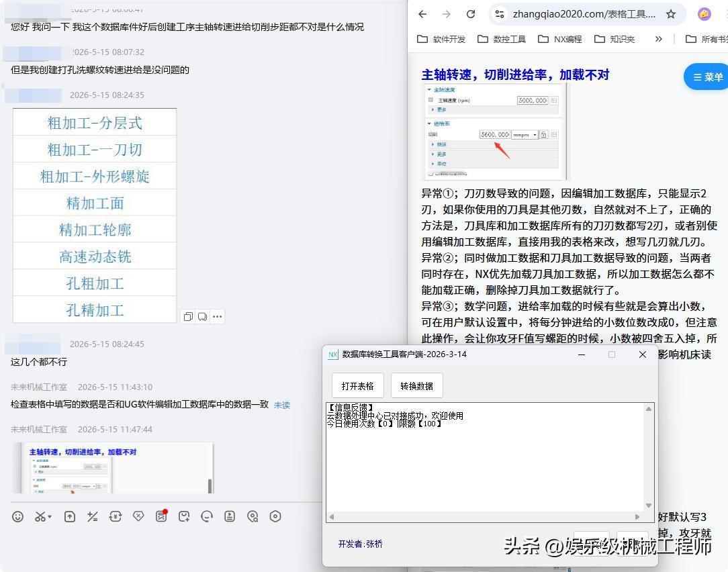
Task: Open the machining strategy list image in chat
Action: tap(95, 216)
